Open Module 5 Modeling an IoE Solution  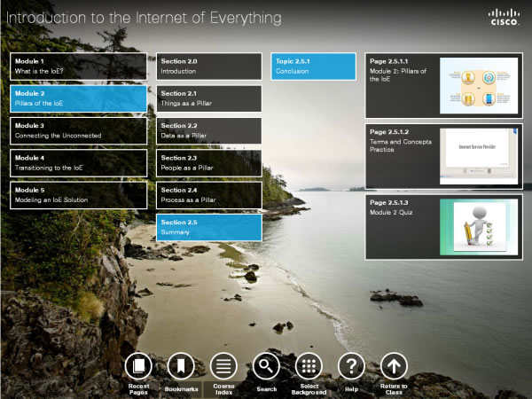78,195
